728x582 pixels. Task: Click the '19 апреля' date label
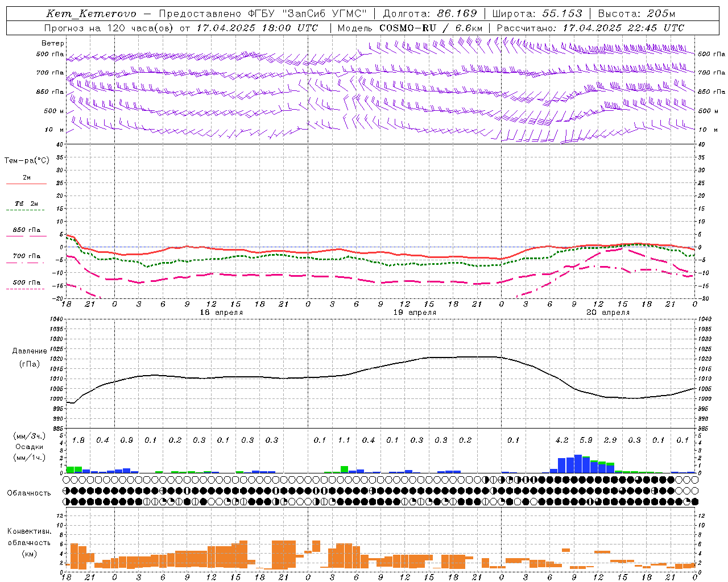415,313
